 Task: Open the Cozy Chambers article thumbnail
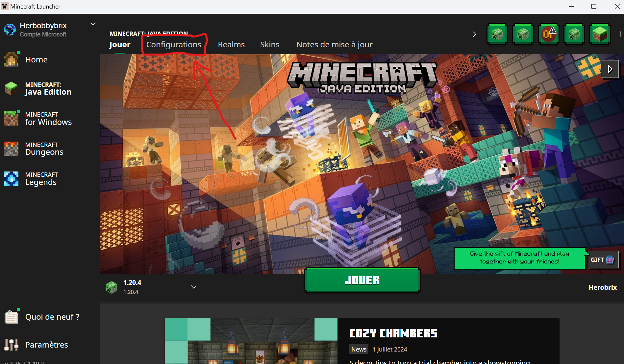[x=251, y=341]
